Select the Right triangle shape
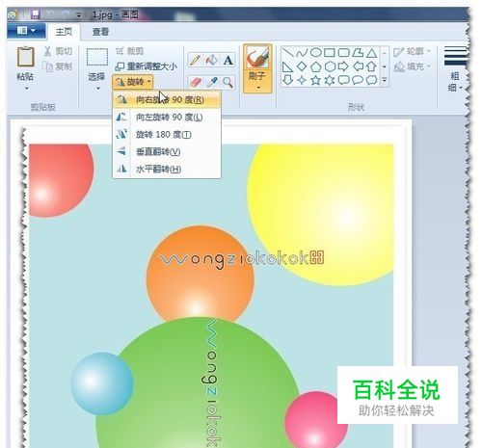This screenshot has height=448, width=482. point(287,66)
